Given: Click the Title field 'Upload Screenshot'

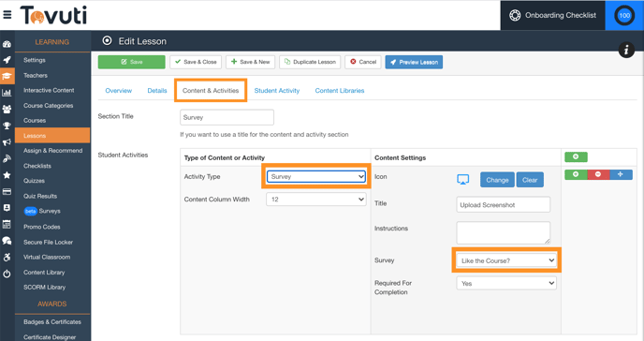Looking at the screenshot, I should (x=504, y=204).
